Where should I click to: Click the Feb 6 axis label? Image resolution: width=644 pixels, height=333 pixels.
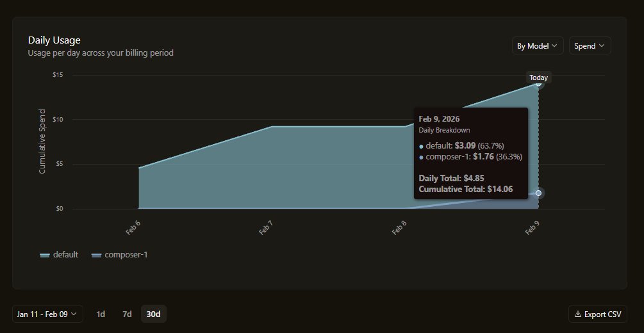click(133, 228)
